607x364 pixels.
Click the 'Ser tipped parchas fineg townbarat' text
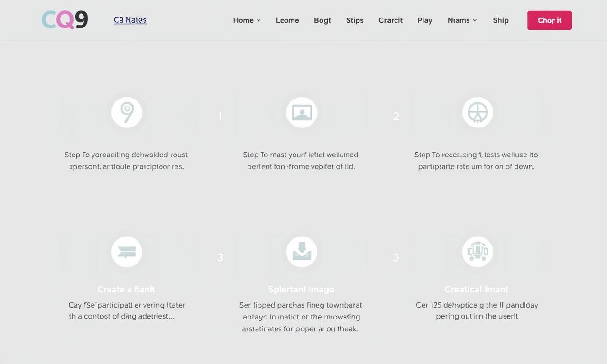(x=301, y=305)
